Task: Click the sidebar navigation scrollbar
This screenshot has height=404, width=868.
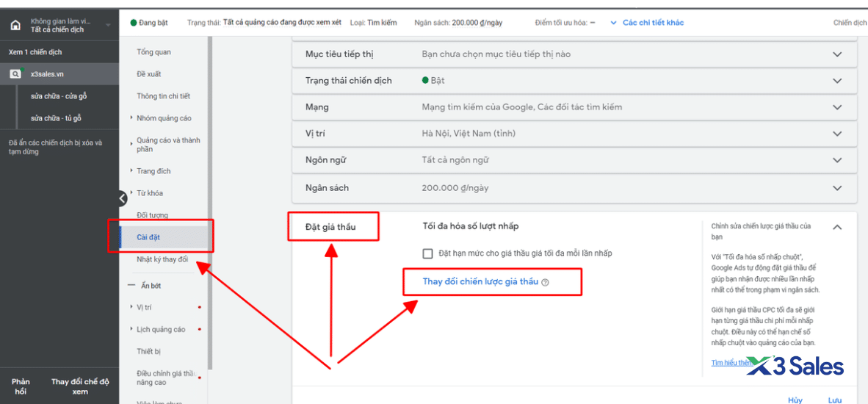Action: [x=210, y=203]
